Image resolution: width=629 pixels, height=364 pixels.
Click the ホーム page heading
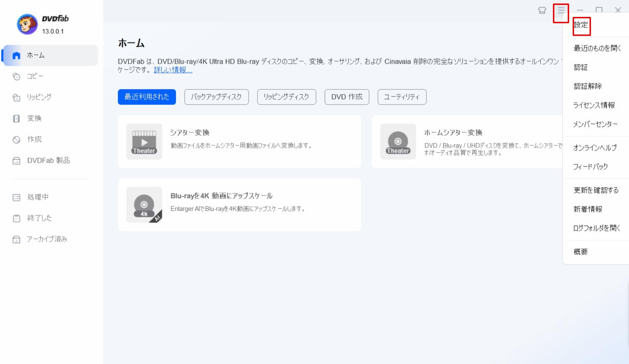[x=131, y=43]
